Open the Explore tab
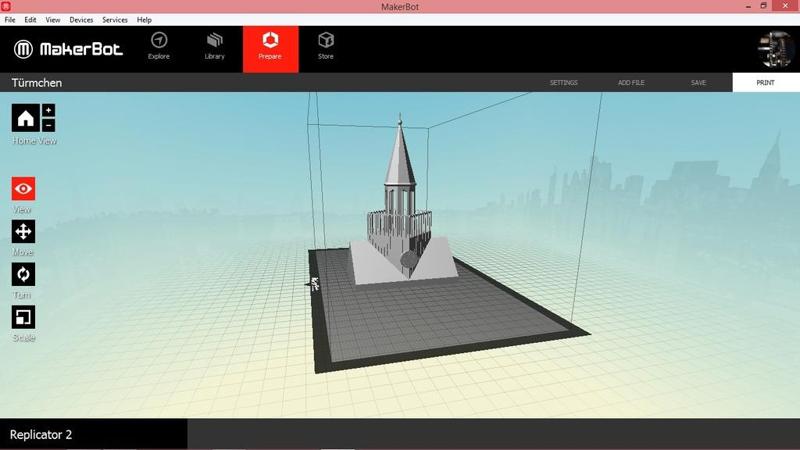The width and height of the screenshot is (800, 450). 159,46
